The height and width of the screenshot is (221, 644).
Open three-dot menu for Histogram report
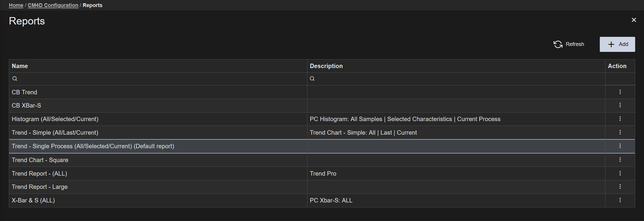620,119
